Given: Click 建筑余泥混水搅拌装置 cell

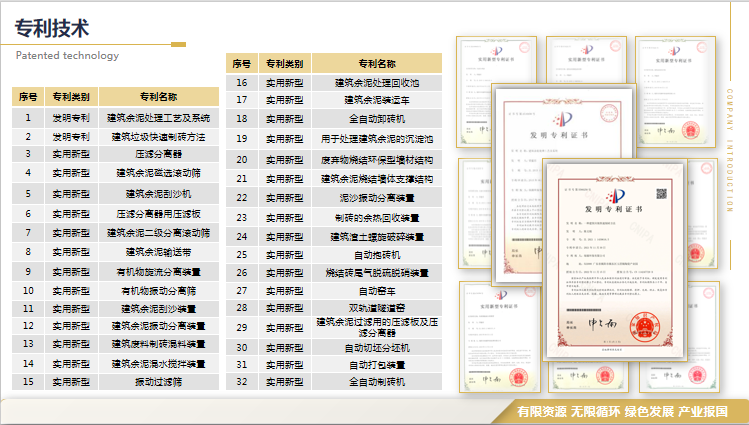Looking at the screenshot, I should pyautogui.click(x=159, y=364).
